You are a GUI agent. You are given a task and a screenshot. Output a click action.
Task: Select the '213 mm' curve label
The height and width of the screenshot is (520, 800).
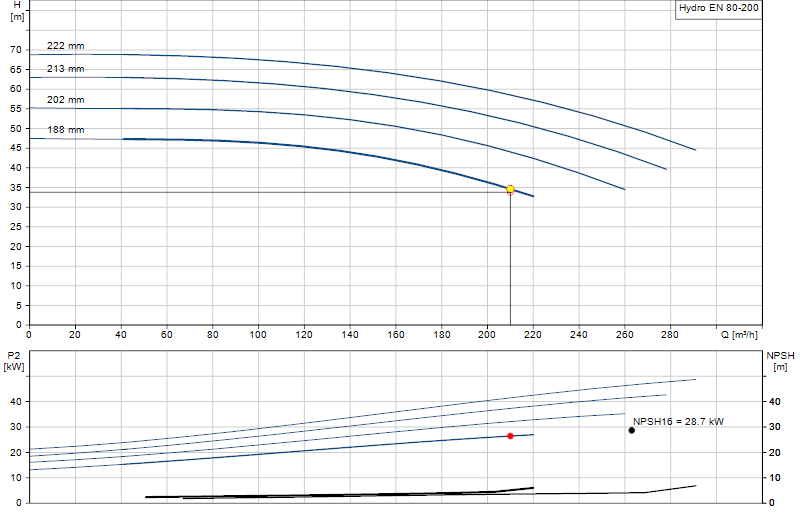point(65,69)
